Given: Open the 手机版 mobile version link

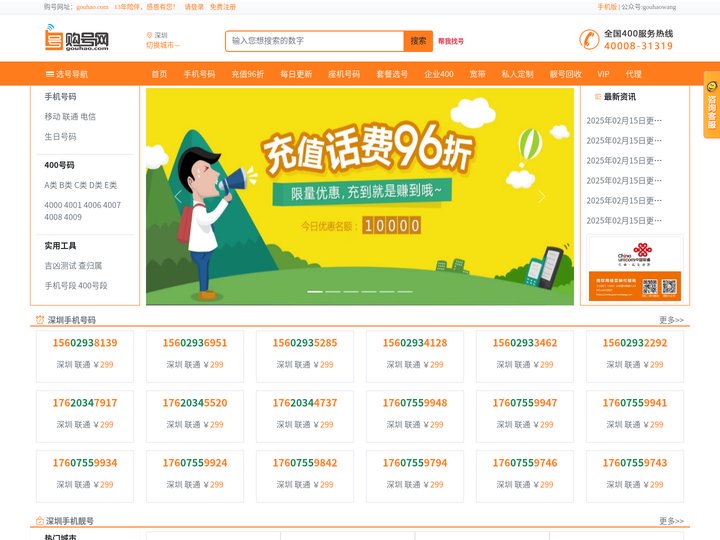Looking at the screenshot, I should tap(607, 7).
